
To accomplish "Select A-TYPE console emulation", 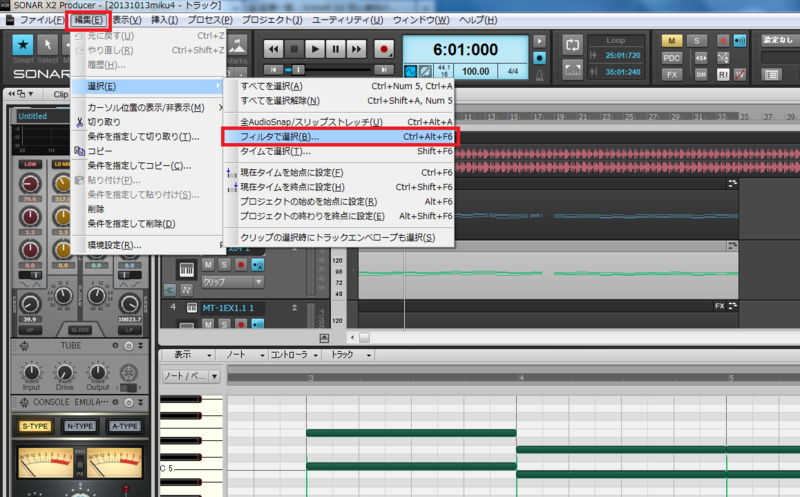I will click(124, 426).
